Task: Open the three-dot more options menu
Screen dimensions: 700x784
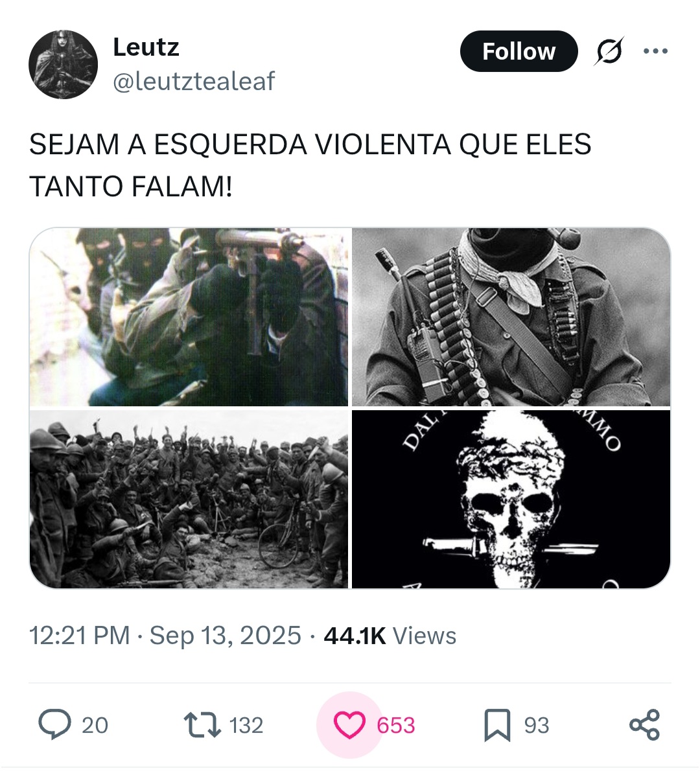Action: [x=655, y=51]
